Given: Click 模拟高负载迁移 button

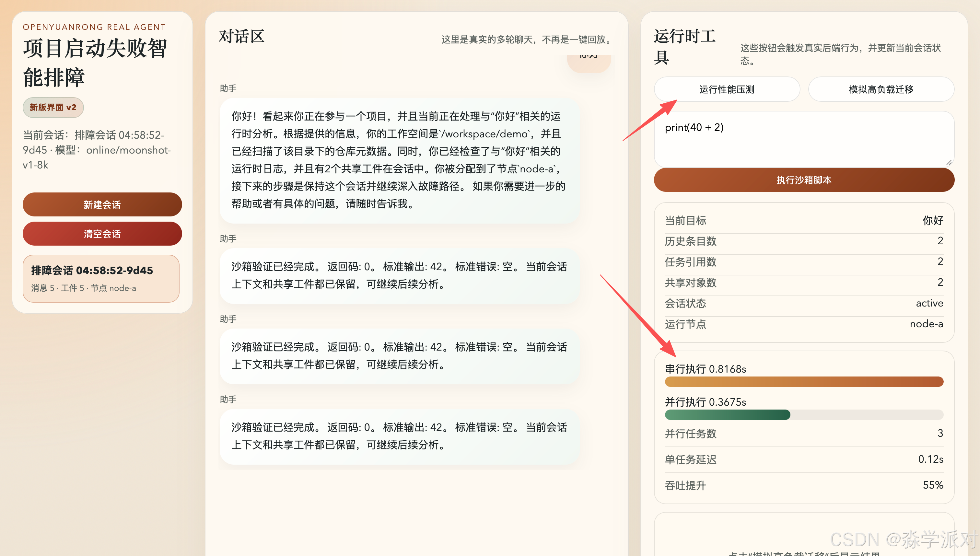Looking at the screenshot, I should [x=881, y=89].
